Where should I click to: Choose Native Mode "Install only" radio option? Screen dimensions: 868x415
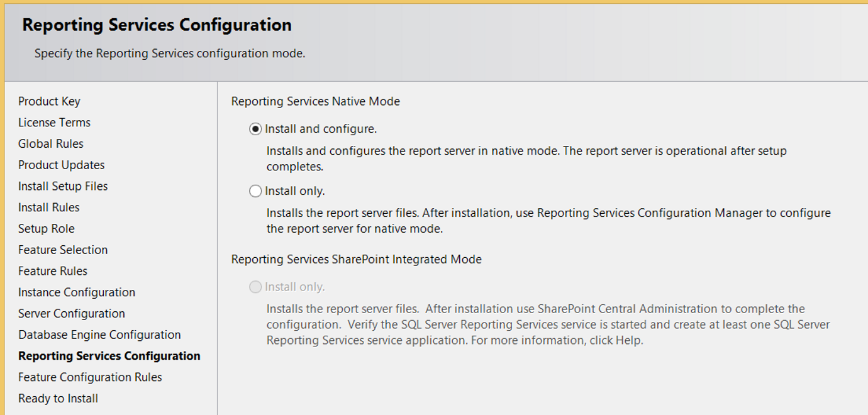pyautogui.click(x=255, y=191)
